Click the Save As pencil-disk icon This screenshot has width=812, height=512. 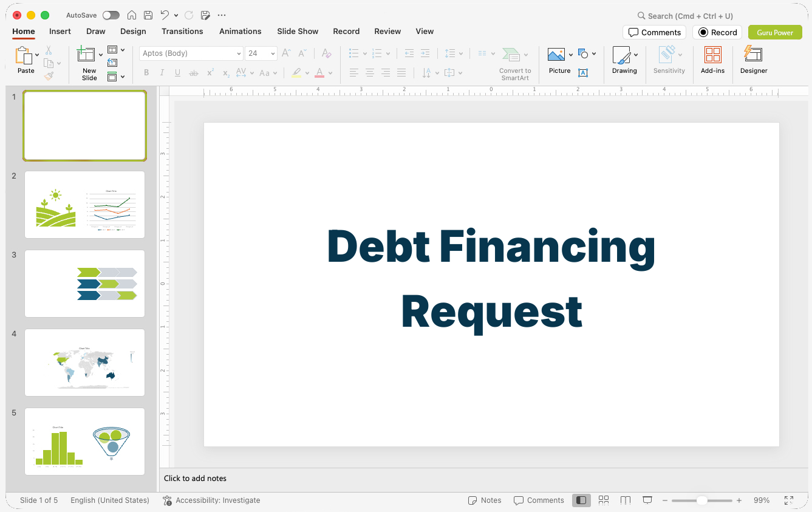click(205, 15)
